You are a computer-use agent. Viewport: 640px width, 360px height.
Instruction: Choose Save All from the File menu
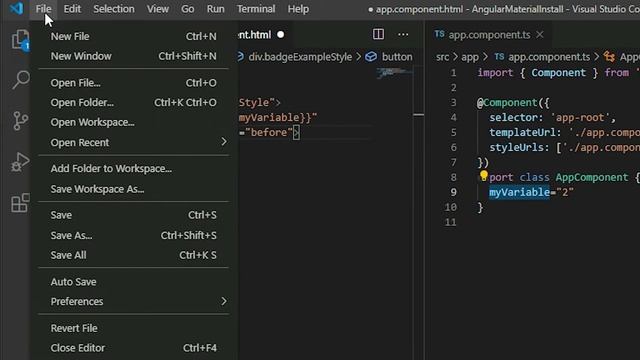pos(133,255)
